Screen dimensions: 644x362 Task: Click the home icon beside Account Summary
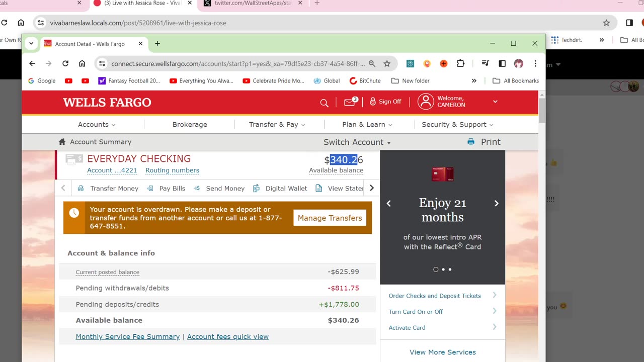[x=62, y=142]
